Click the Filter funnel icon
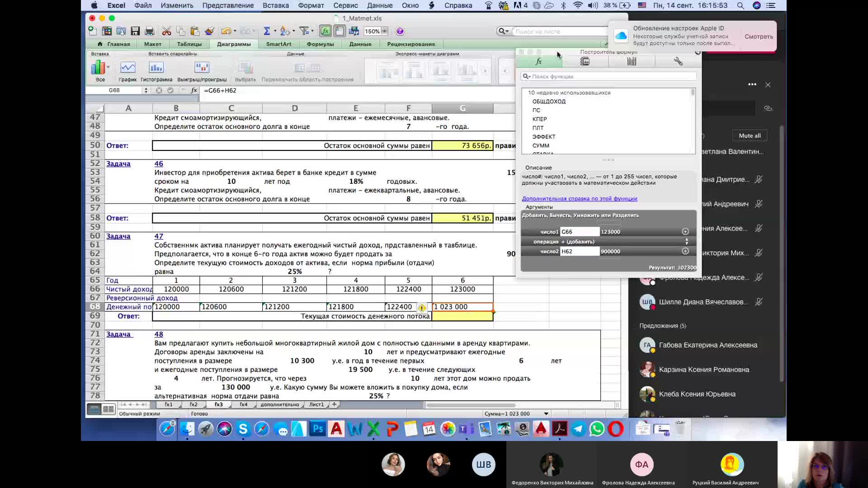The height and width of the screenshot is (488, 868). [304, 31]
